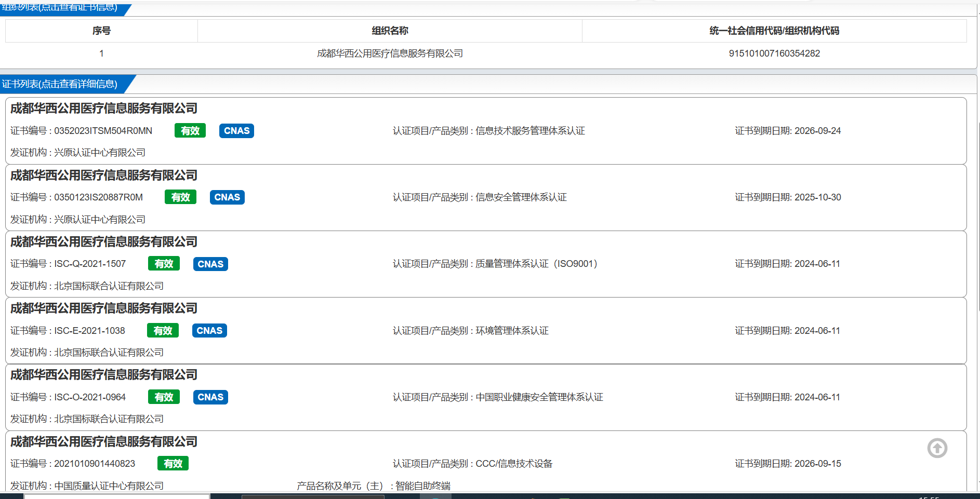Viewport: 980px width, 499px height.
Task: Click 有效 badge for certificate 0350123IS20887R0M
Action: point(180,197)
